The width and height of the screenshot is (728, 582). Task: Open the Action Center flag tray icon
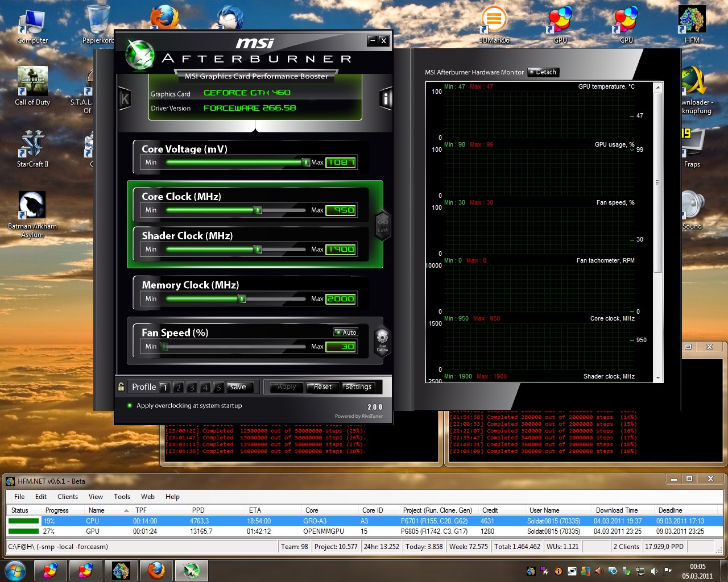[x=668, y=571]
